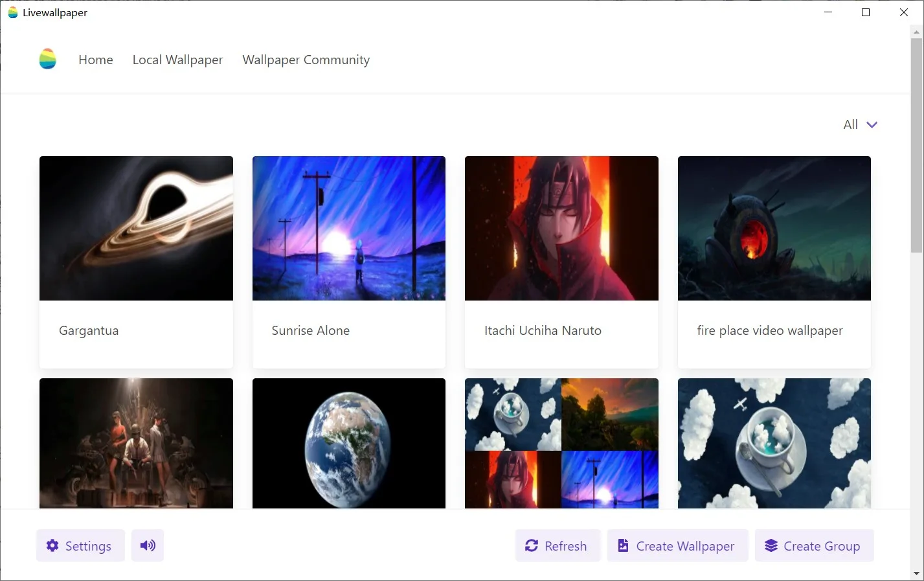The height and width of the screenshot is (581, 924).
Task: Select the Sunrise Alone wallpaper thumbnail
Action: click(x=349, y=228)
